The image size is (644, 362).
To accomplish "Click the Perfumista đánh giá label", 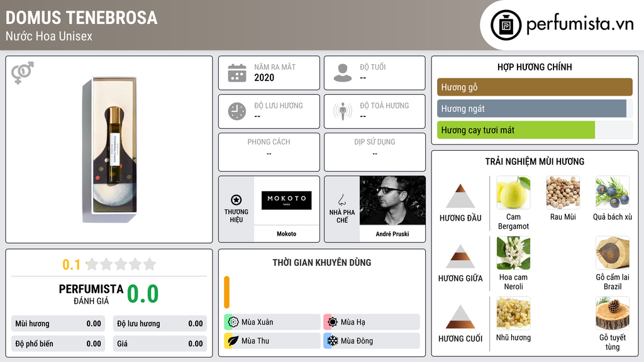I will coord(91,294).
